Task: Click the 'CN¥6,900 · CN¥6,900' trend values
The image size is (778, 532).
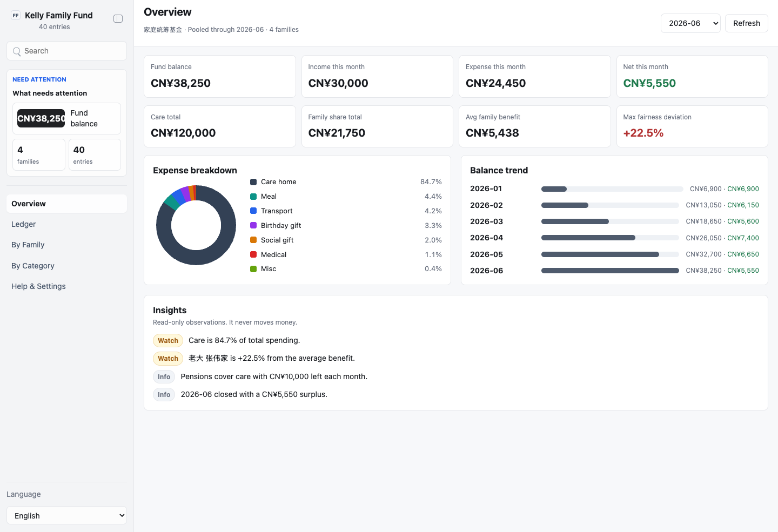Action: click(x=725, y=189)
